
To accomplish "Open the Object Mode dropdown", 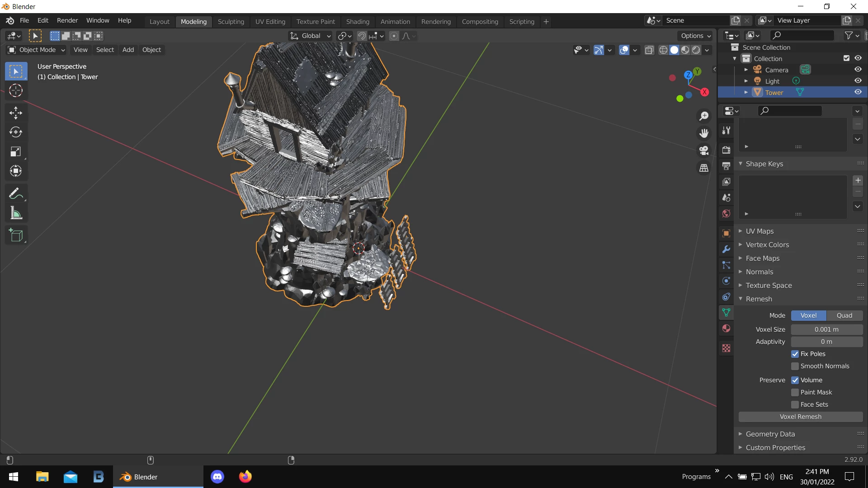I will [x=37, y=50].
